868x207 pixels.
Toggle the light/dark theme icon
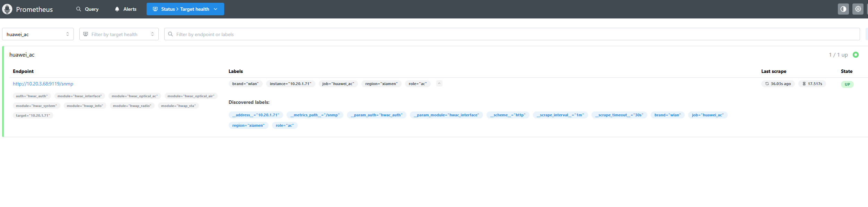tap(843, 9)
